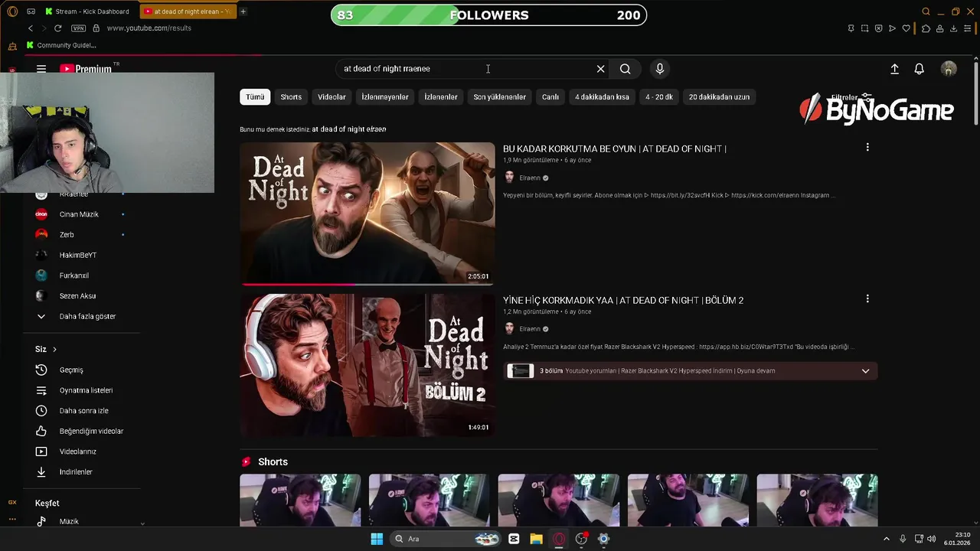Open options for YİNE HİÇ KORKMADIK video
The image size is (980, 551).
[867, 298]
